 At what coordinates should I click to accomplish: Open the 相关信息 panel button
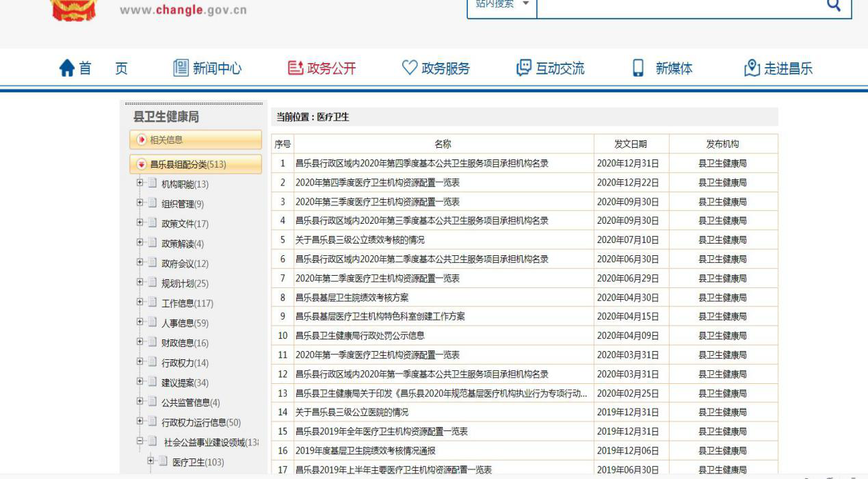[x=196, y=140]
